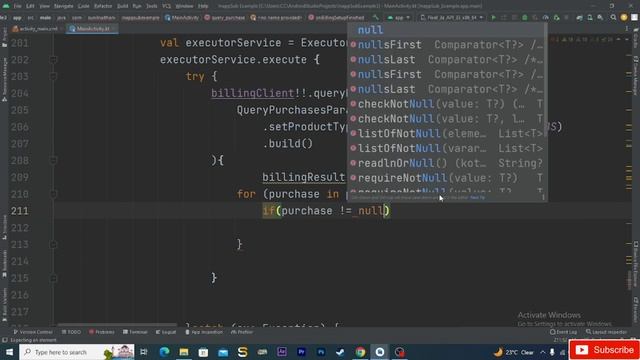Open the Event Log panel
Screen dimensions: 640x360
click(564, 332)
